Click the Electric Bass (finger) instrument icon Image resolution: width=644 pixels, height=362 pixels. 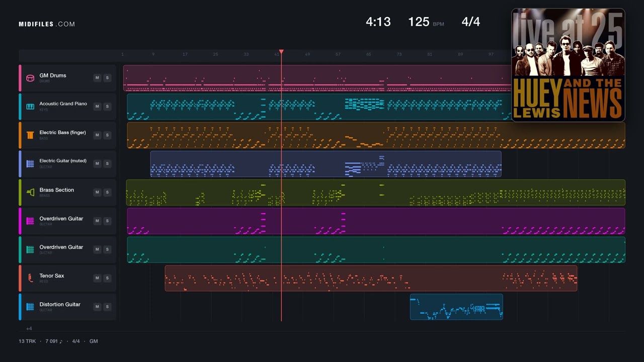pyautogui.click(x=30, y=135)
